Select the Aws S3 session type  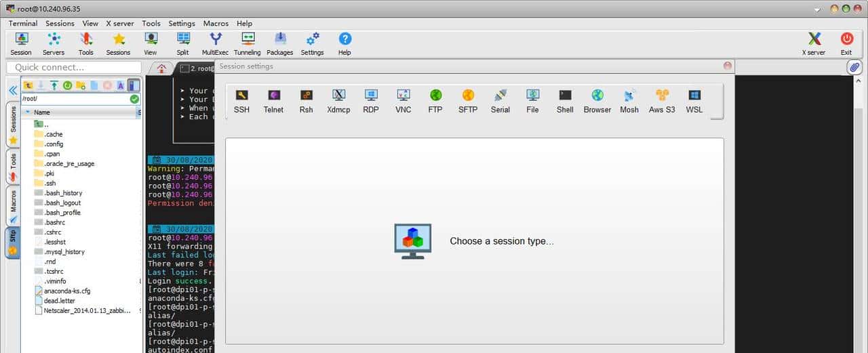pyautogui.click(x=662, y=101)
